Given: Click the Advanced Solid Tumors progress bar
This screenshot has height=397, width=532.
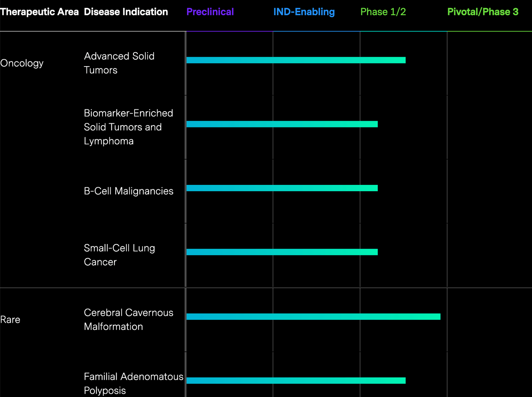Looking at the screenshot, I should click(x=296, y=60).
